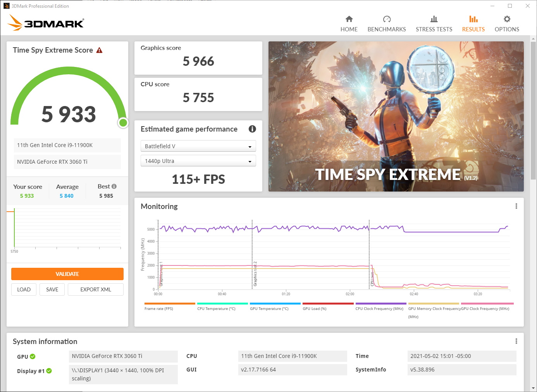Click the Save button
This screenshot has width=537, height=392.
(x=52, y=289)
